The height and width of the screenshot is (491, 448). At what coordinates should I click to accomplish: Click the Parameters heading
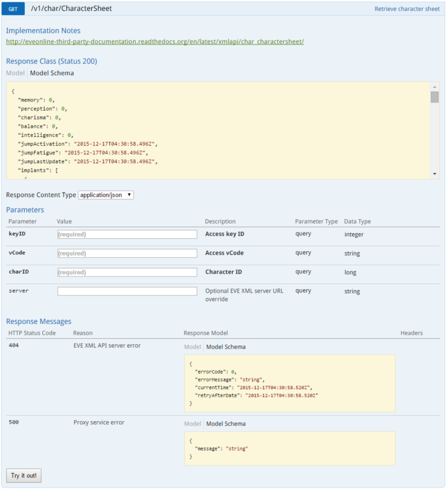point(25,210)
